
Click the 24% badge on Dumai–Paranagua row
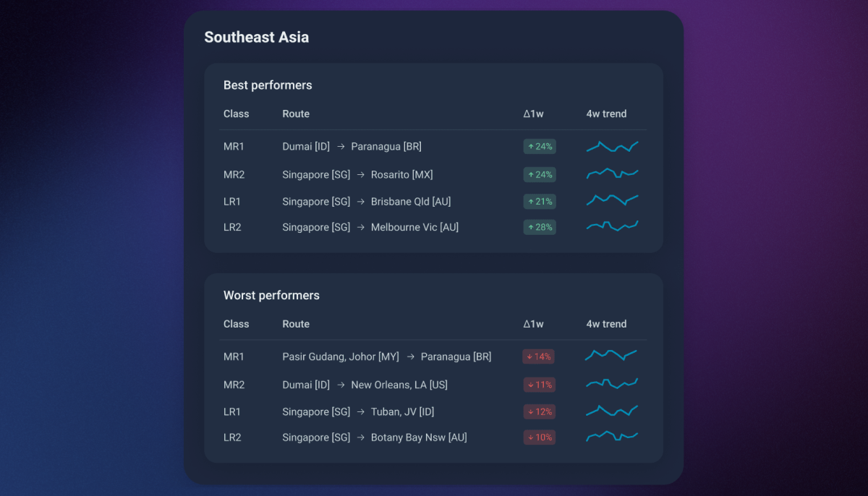click(x=540, y=147)
